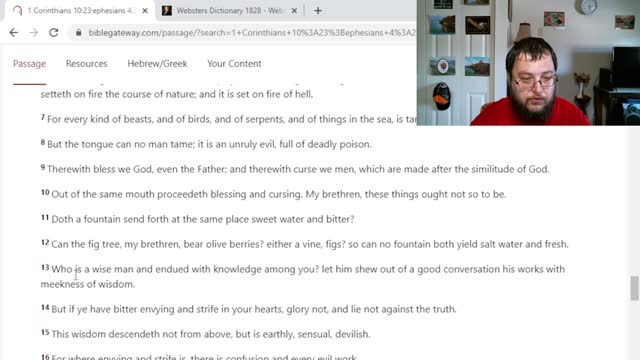640x360 pixels.
Task: Click the page vertical scrollbar thumb
Action: [634, 288]
